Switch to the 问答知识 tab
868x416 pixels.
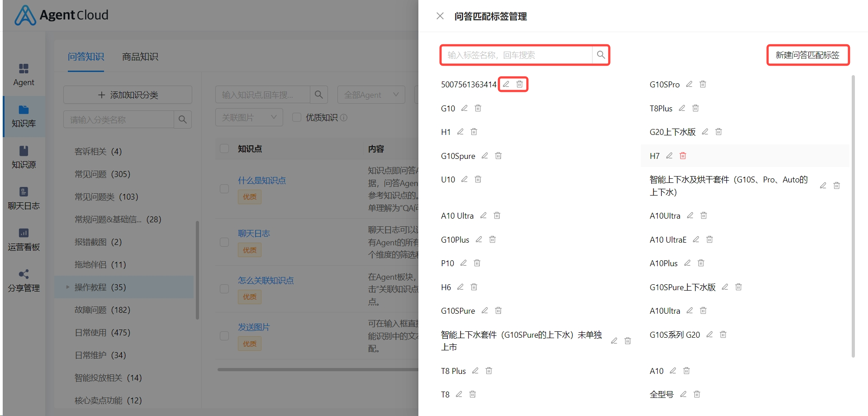(x=86, y=57)
